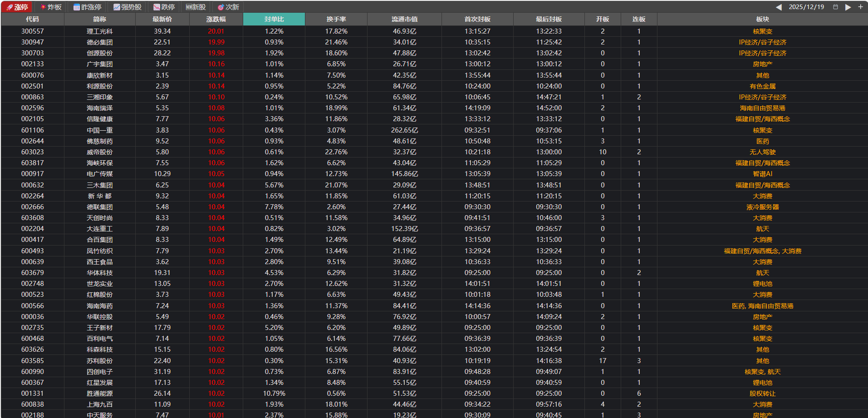Open 海南自由贸易港 sector link for 海南瑞泽
868x418 pixels.
(x=762, y=108)
